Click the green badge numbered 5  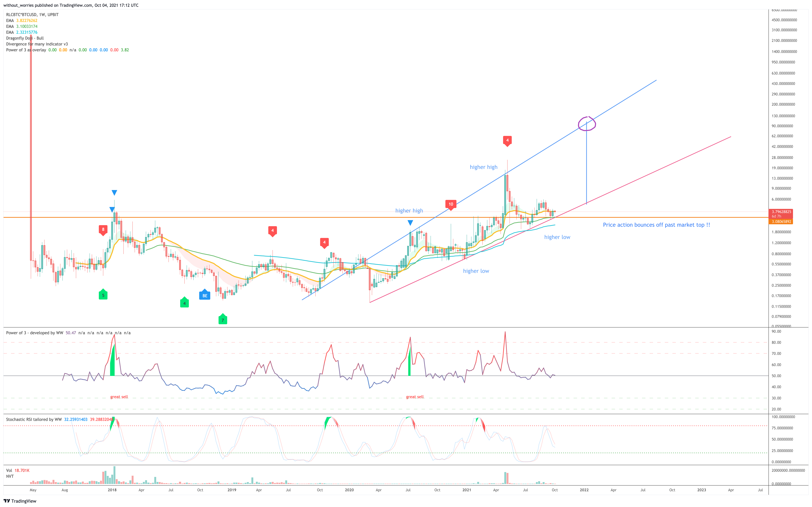[x=103, y=294]
